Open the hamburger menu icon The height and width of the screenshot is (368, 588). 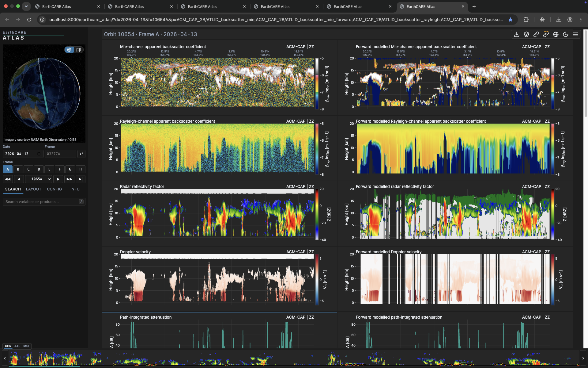coord(575,34)
